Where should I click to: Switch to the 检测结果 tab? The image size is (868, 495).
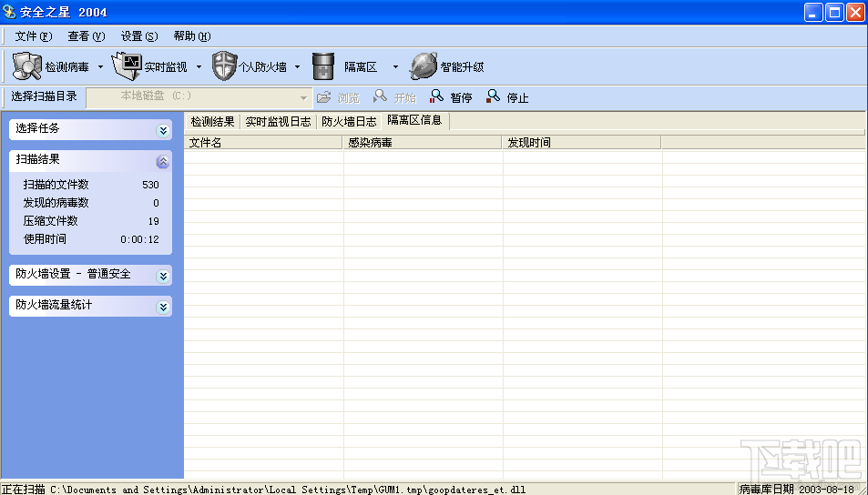[212, 122]
